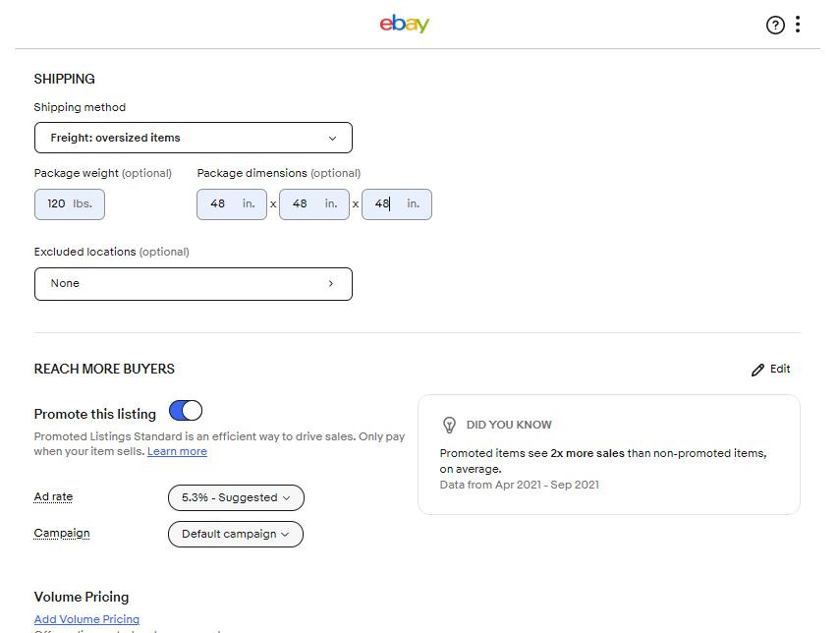The height and width of the screenshot is (633, 840).
Task: Expand the Ad rate 5.3% Suggested dropdown
Action: point(236,498)
